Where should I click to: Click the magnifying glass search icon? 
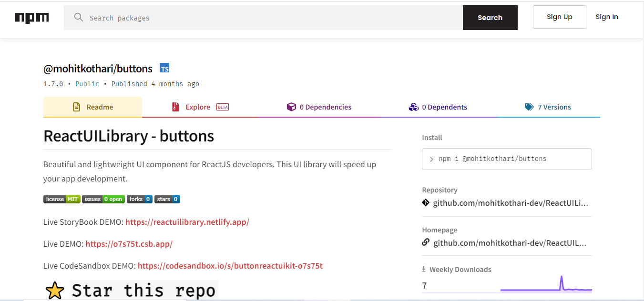click(x=79, y=18)
